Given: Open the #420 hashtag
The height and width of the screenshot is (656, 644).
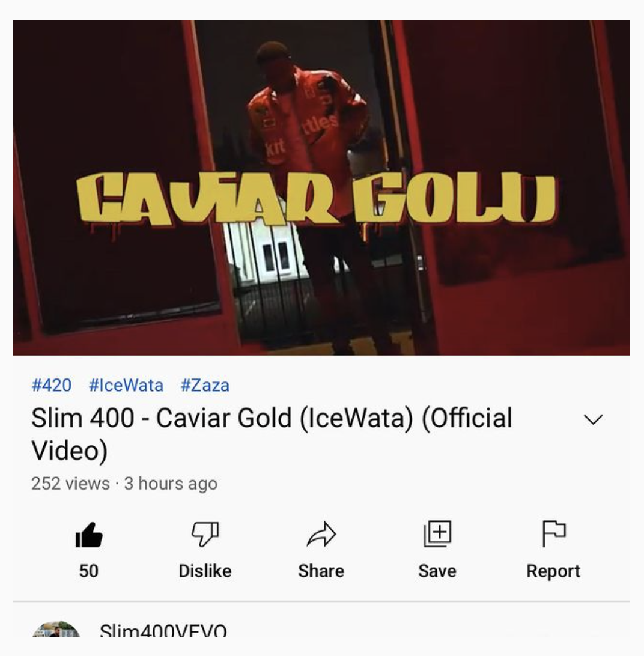Looking at the screenshot, I should coord(52,385).
